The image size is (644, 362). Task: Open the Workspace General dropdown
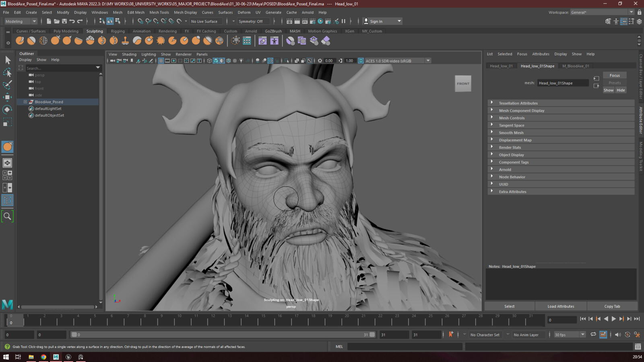pos(602,12)
